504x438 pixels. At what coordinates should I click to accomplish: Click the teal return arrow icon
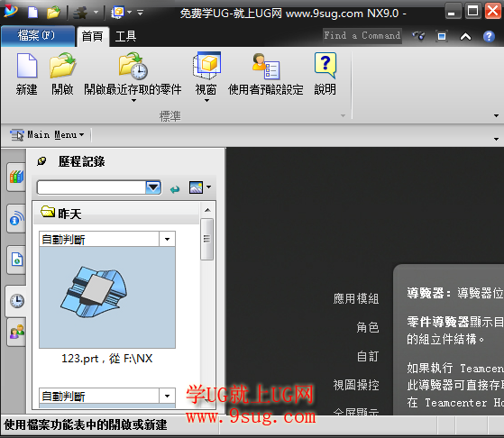click(175, 189)
